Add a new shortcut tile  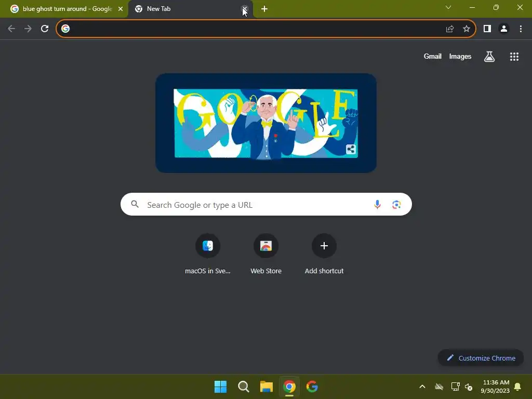coord(324,254)
